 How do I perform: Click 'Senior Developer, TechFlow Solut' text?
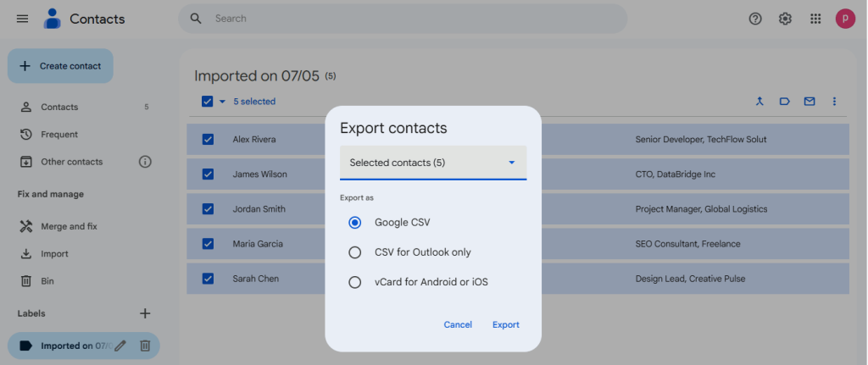pos(701,140)
